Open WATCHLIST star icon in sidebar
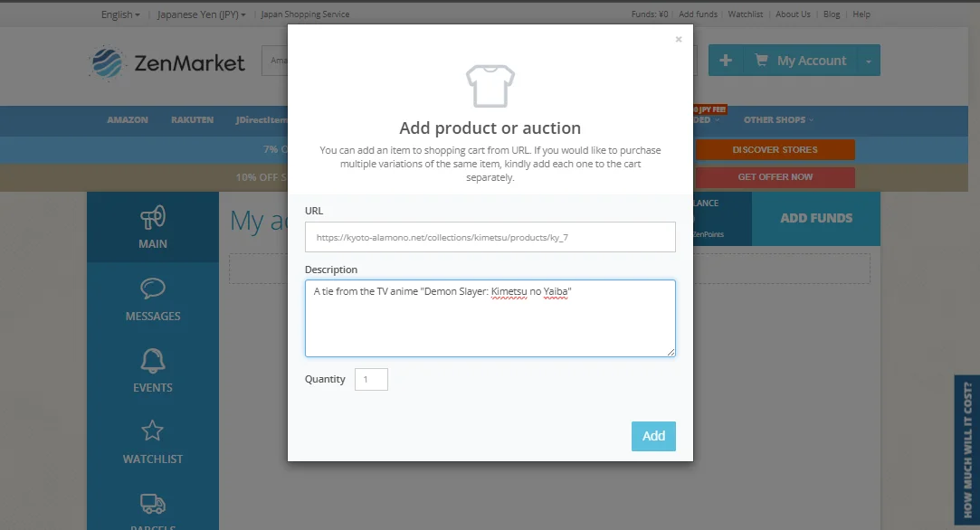This screenshot has width=980, height=530. tap(153, 431)
